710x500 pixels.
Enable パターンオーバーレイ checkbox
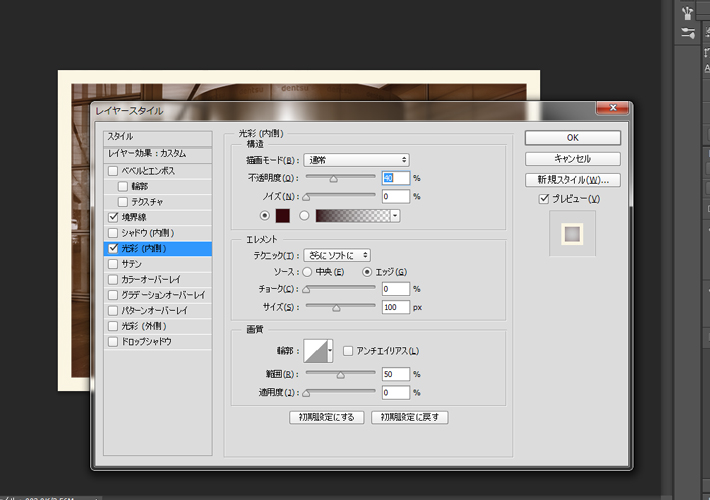click(113, 310)
